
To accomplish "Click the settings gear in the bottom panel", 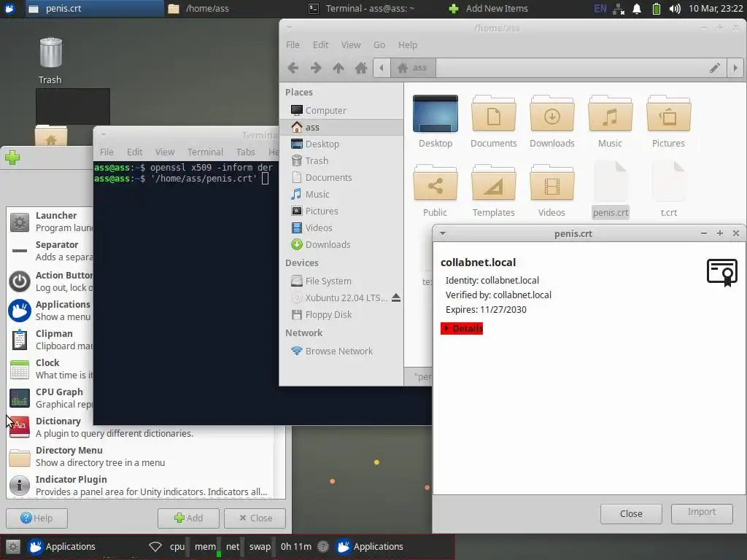I will [x=13, y=547].
